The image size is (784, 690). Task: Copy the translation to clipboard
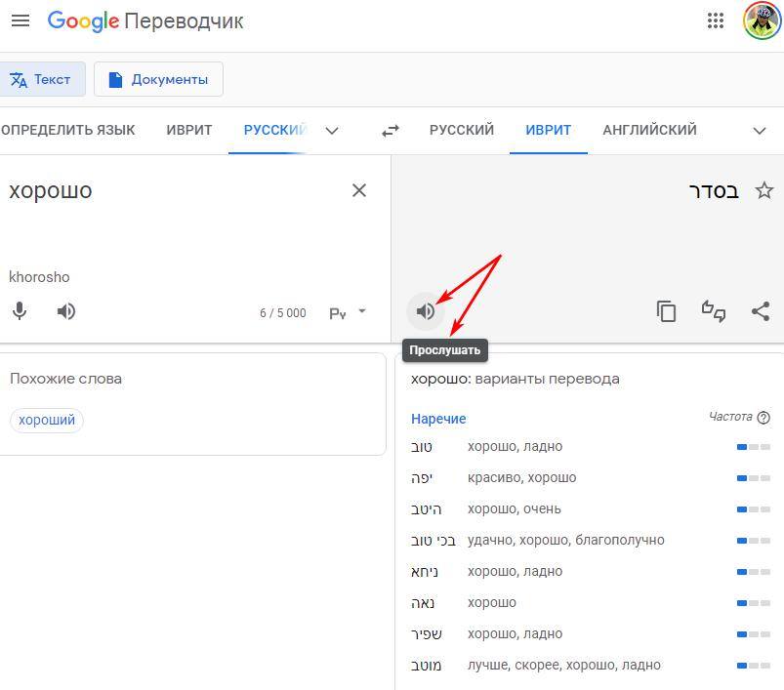coord(666,311)
